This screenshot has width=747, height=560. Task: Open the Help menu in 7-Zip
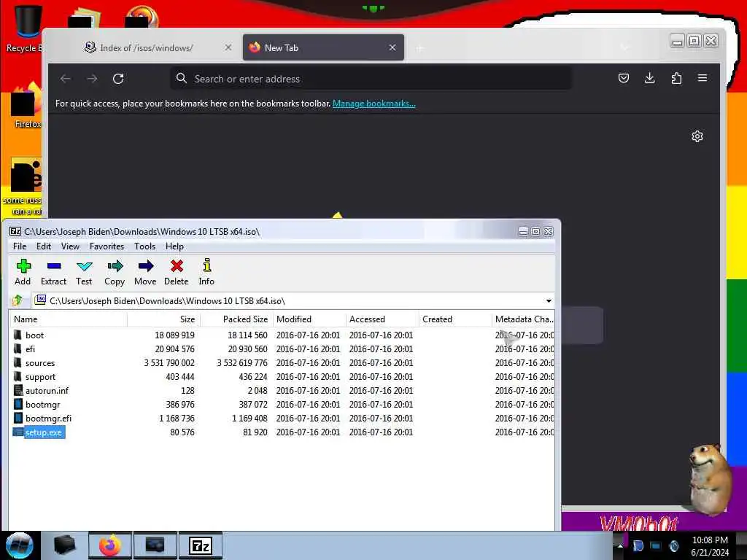174,246
